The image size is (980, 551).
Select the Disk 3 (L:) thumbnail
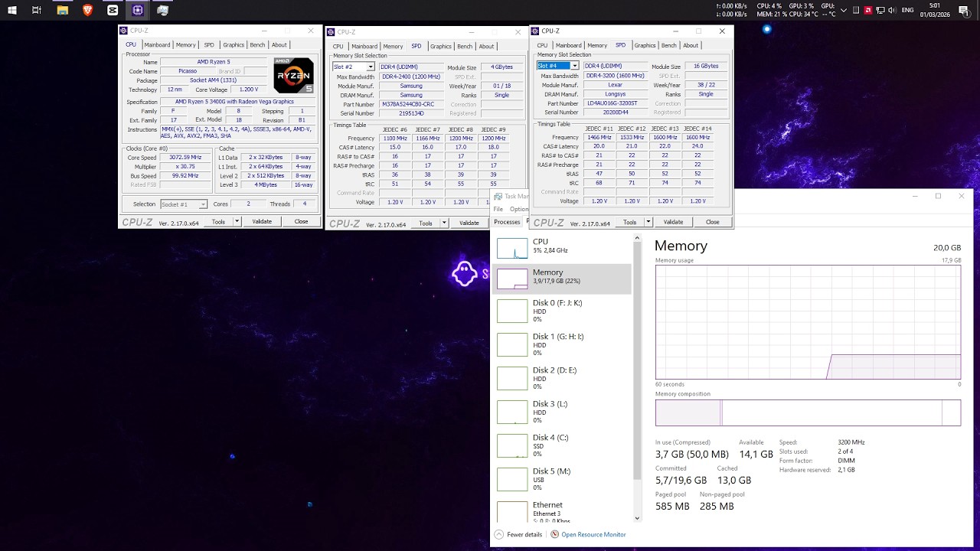(512, 412)
